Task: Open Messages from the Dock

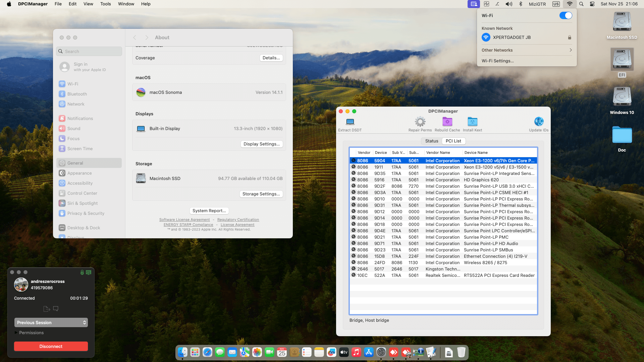Action: [220, 352]
